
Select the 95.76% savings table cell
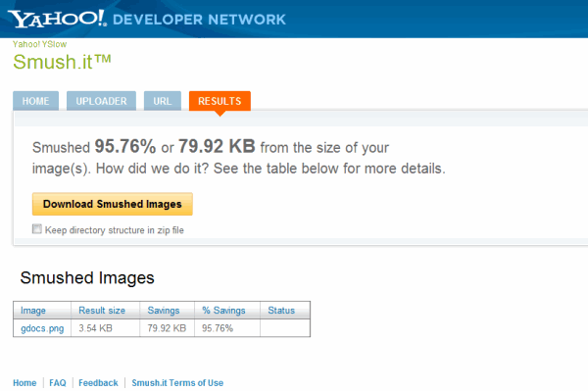tap(227, 328)
